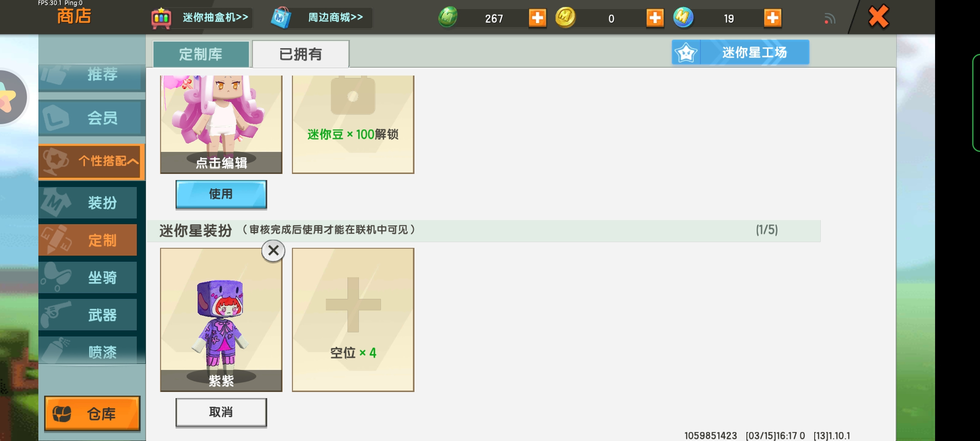Select 装扮 in the sidebar
The height and width of the screenshot is (441, 980).
[88, 203]
